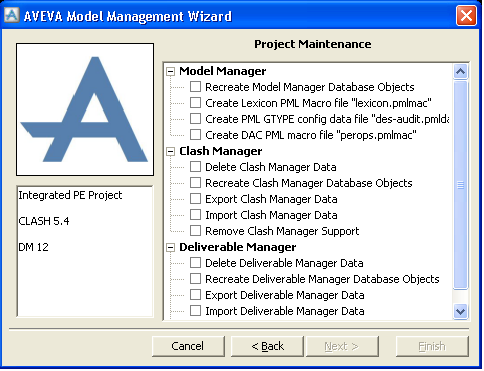This screenshot has width=484, height=371.
Task: Click the vertical scrollbar thumb
Action: 460,185
